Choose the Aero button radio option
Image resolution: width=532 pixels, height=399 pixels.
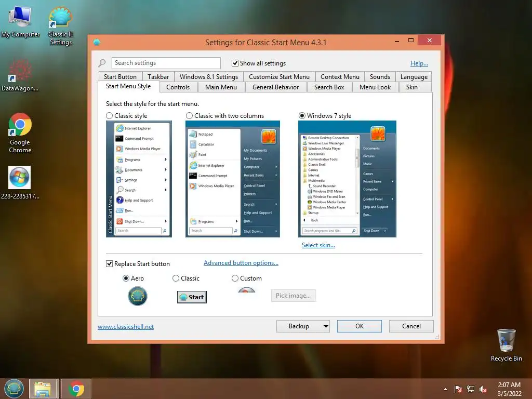point(126,278)
